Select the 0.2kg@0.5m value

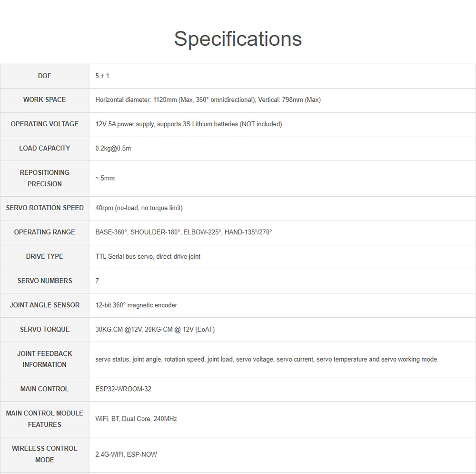pos(113,149)
